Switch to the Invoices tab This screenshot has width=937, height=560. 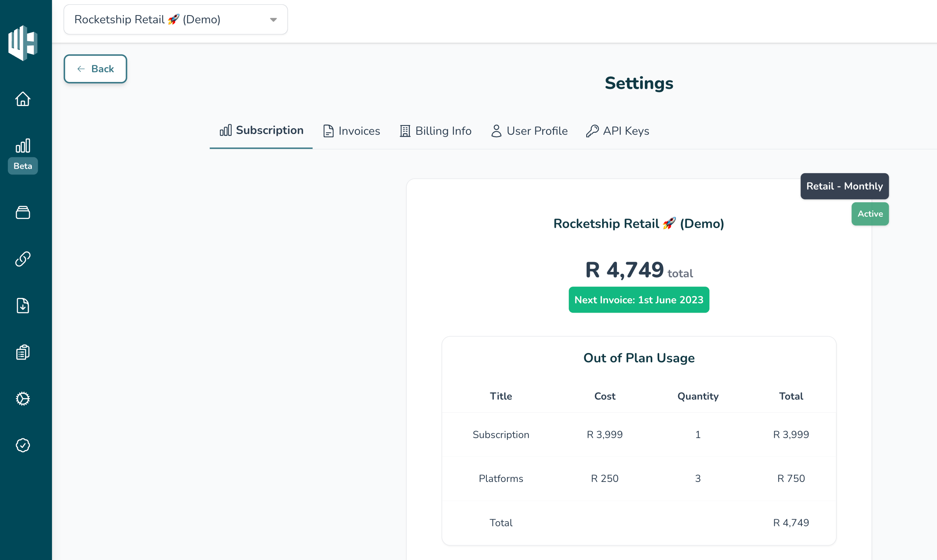coord(352,131)
